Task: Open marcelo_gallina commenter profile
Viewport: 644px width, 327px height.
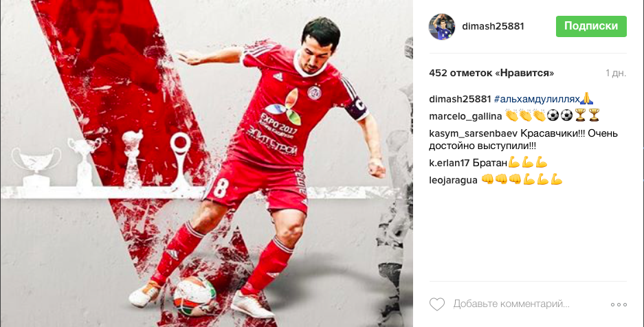Action: coord(465,117)
